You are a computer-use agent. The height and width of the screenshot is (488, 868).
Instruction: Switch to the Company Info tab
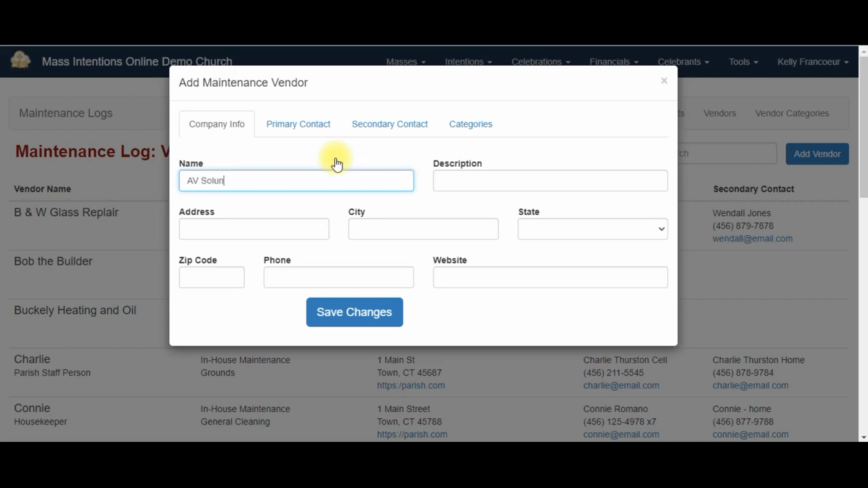tap(217, 124)
